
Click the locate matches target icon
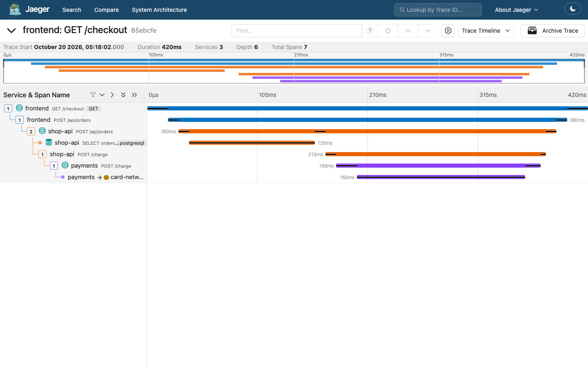(x=388, y=31)
